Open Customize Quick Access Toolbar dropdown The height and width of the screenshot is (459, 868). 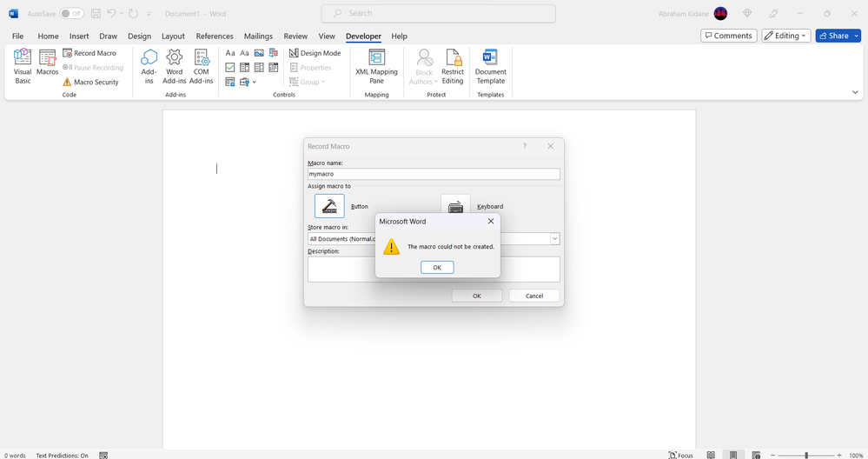coord(149,14)
